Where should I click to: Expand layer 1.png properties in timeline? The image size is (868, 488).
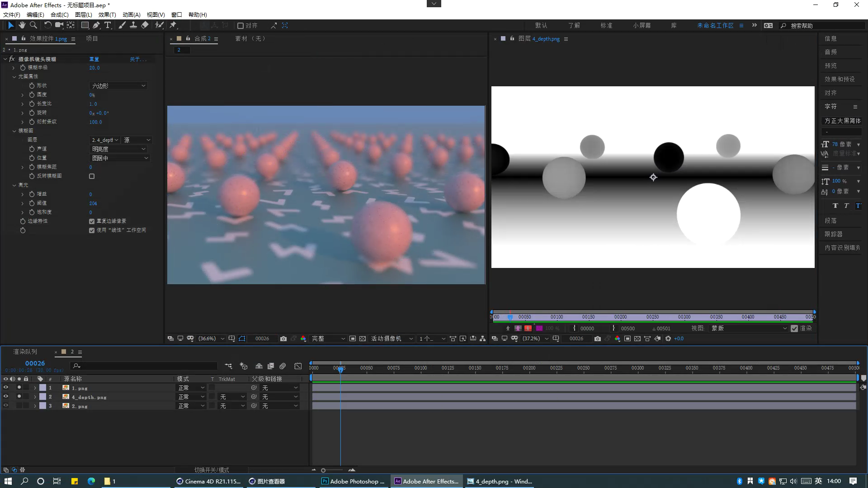pos(35,388)
